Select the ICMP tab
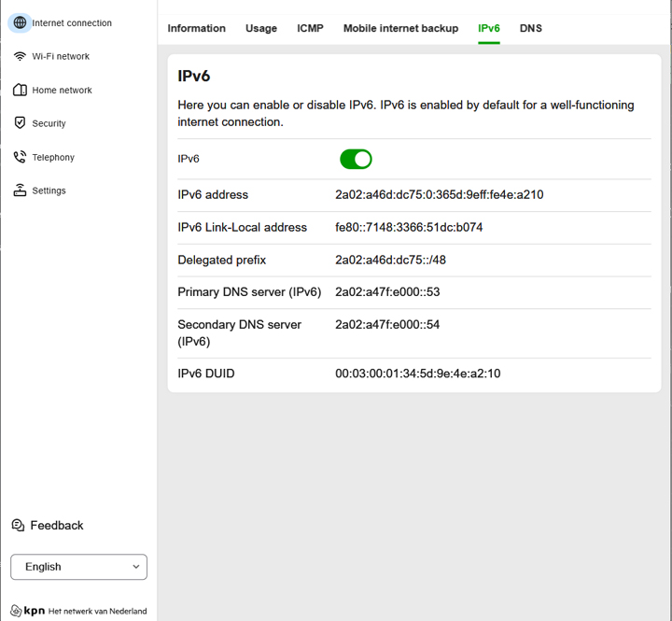 (310, 28)
